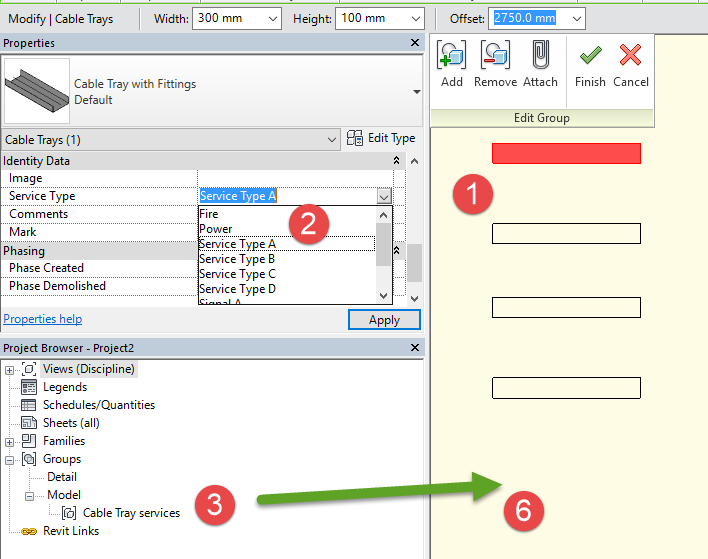This screenshot has width=708, height=559.
Task: Open the Properties help link
Action: click(x=43, y=319)
